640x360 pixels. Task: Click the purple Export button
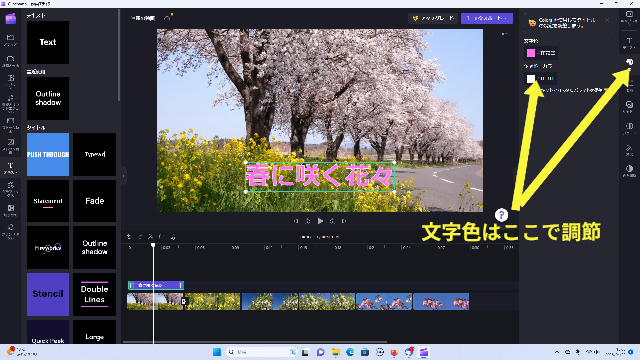coord(487,18)
